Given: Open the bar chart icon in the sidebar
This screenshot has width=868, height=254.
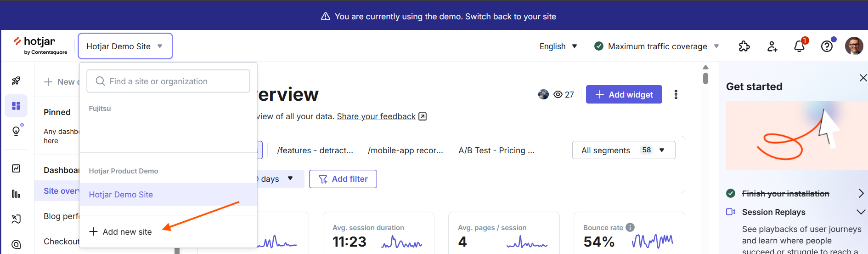Looking at the screenshot, I should pos(16,194).
